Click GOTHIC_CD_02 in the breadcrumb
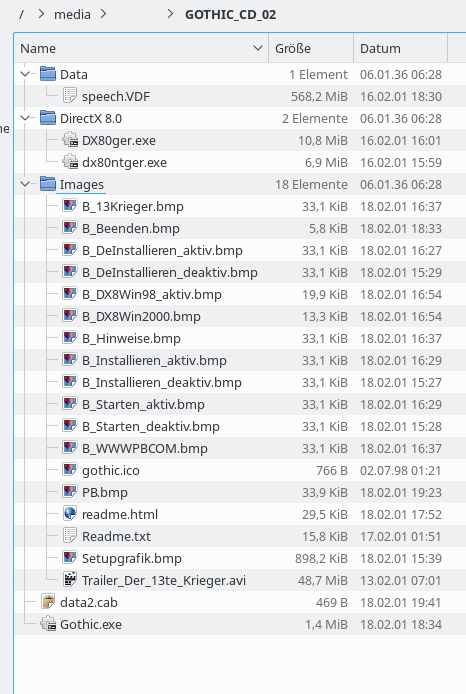This screenshot has width=466, height=694. pos(231,15)
